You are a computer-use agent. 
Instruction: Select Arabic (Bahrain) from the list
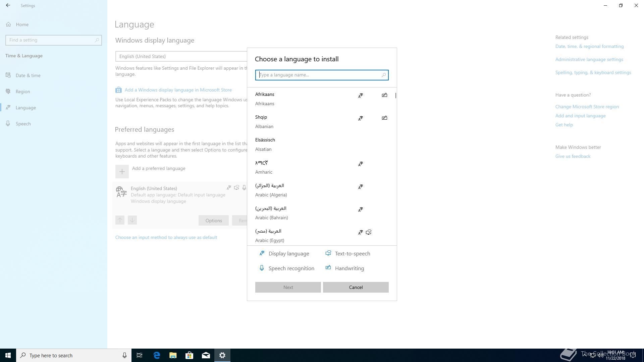[x=321, y=213]
